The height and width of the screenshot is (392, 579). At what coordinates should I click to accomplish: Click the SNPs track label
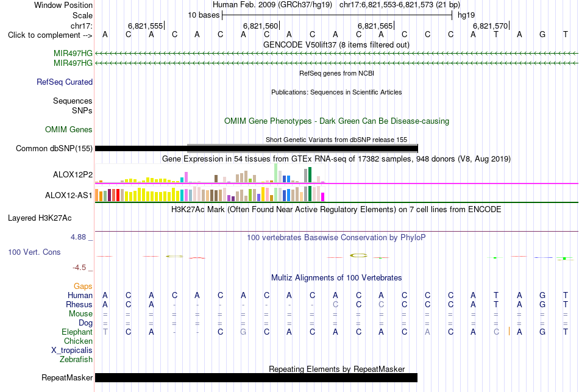pos(82,110)
